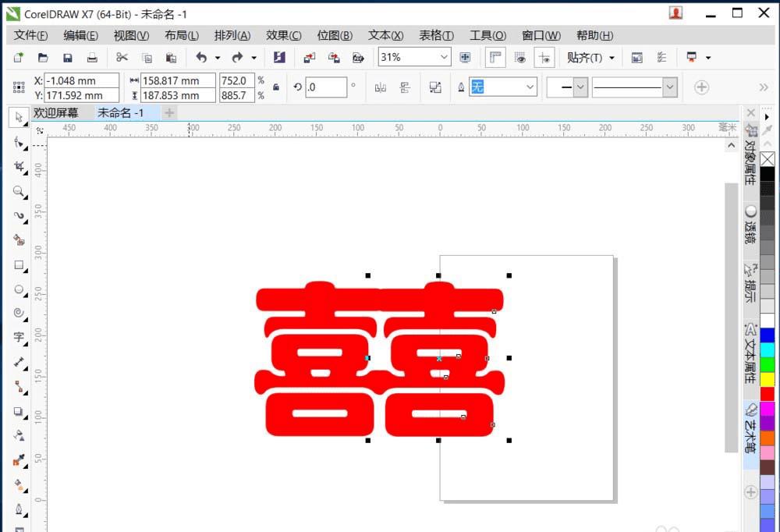Expand the Redo history dropdown arrow
Screen dimensions: 780x532
tap(253, 58)
